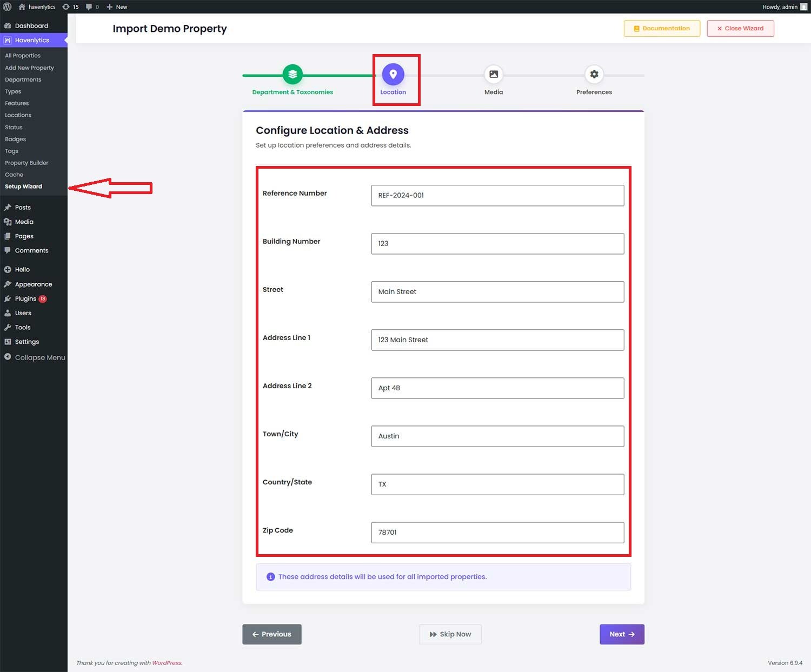This screenshot has width=811, height=672.
Task: Click the admin user avatar
Action: [803, 7]
